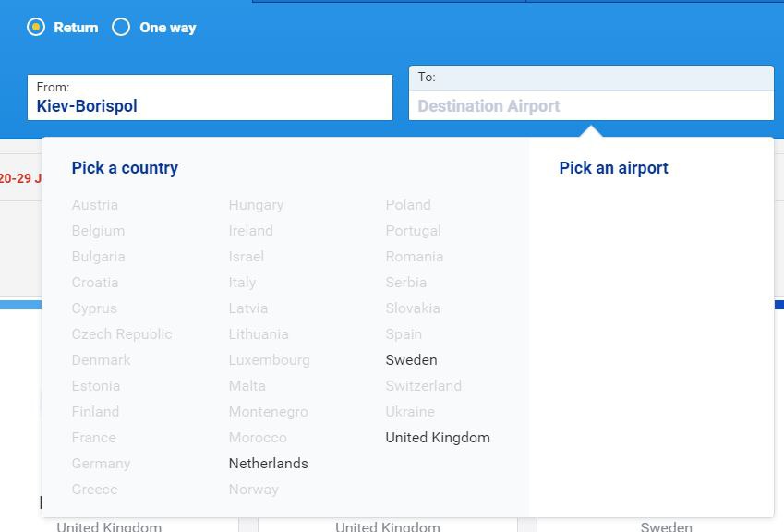This screenshot has height=532, width=784.
Task: Click Ireland in country list
Action: tap(250, 231)
